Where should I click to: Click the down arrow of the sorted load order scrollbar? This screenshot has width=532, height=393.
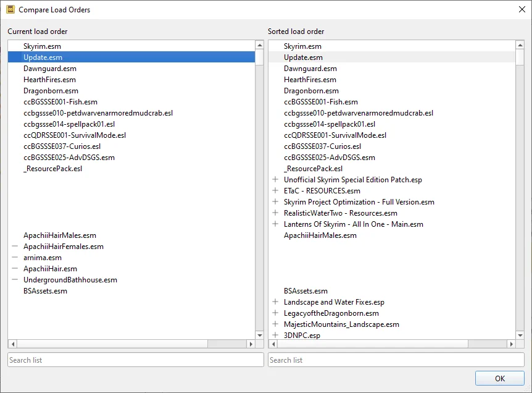pos(520,335)
